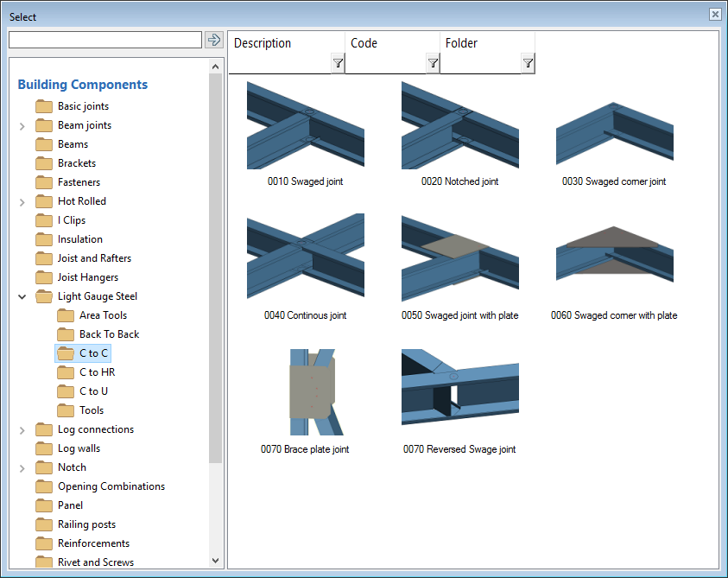Image resolution: width=728 pixels, height=578 pixels.
Task: Collapse the Light Gauge Steel folder
Action: (22, 296)
